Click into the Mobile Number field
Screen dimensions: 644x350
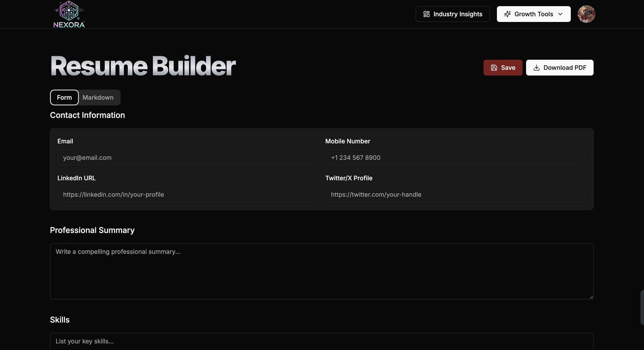pyautogui.click(x=455, y=158)
